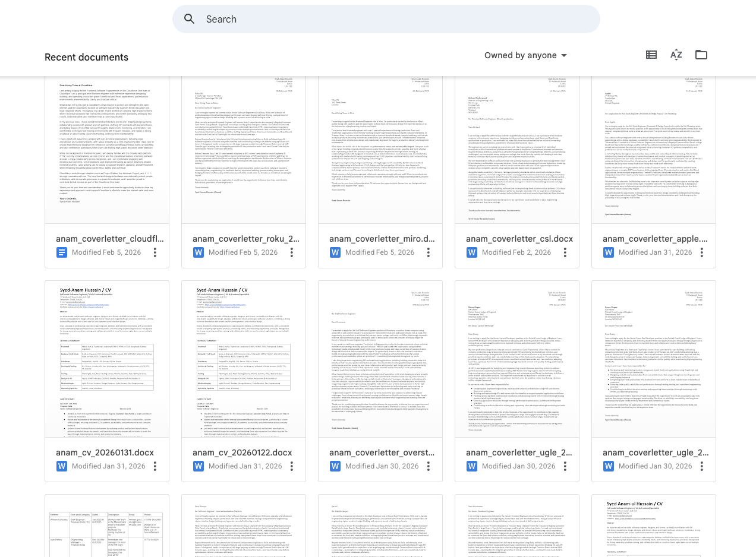
Task: Click the search magnifier icon
Action: (x=189, y=18)
